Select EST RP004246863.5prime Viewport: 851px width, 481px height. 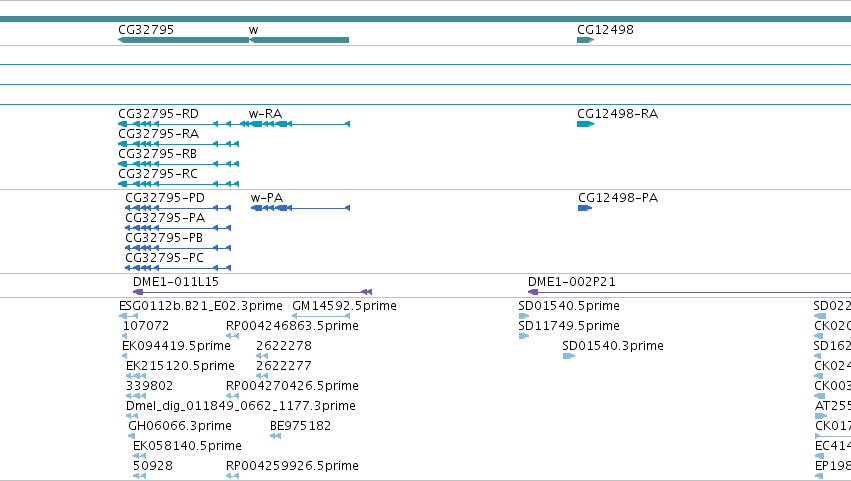point(293,326)
